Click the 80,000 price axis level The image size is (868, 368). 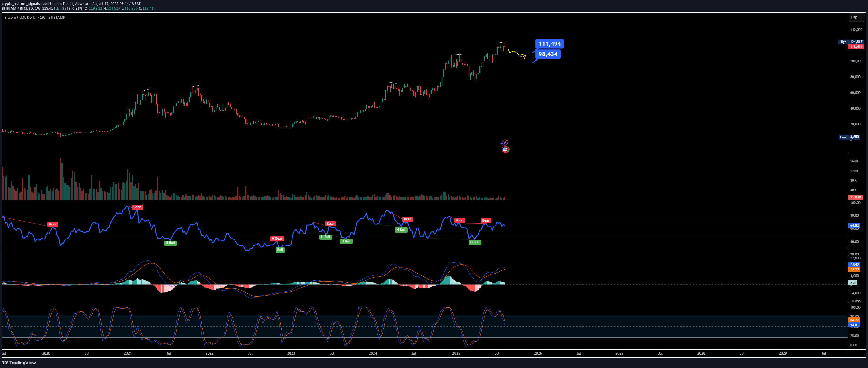pyautogui.click(x=855, y=77)
